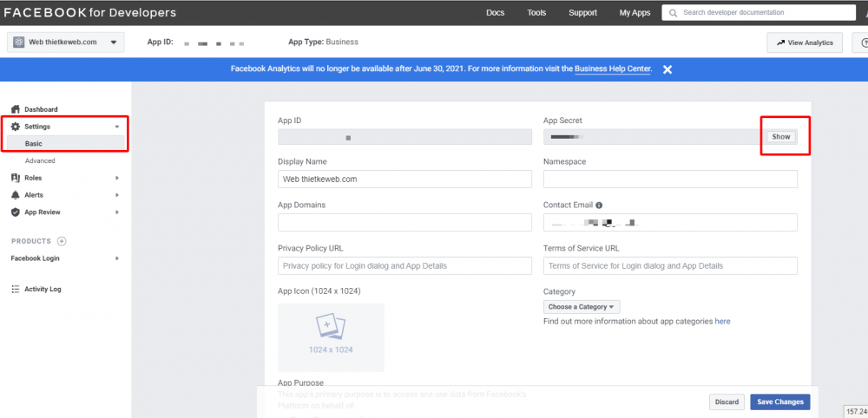Click the Roles people icon

coord(16,178)
